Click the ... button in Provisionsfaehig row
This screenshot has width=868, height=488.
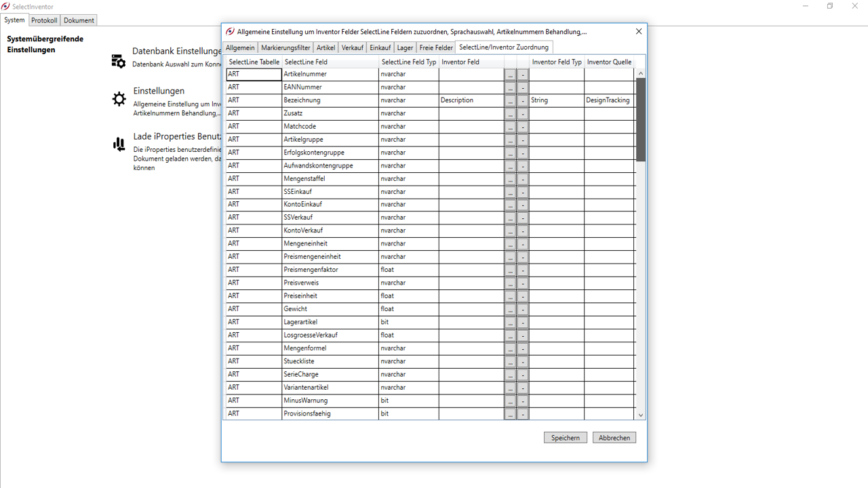(511, 413)
